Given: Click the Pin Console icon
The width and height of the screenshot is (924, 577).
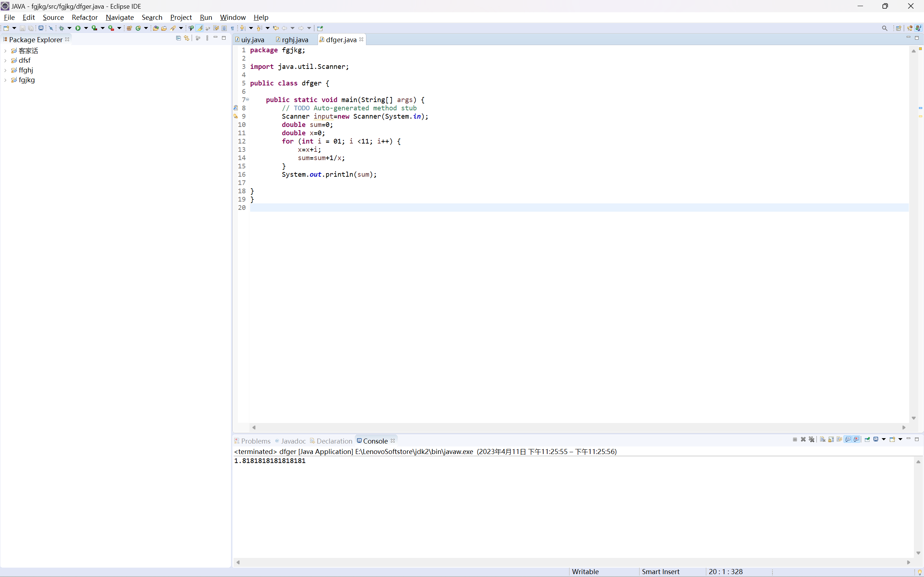Looking at the screenshot, I should tap(867, 440).
